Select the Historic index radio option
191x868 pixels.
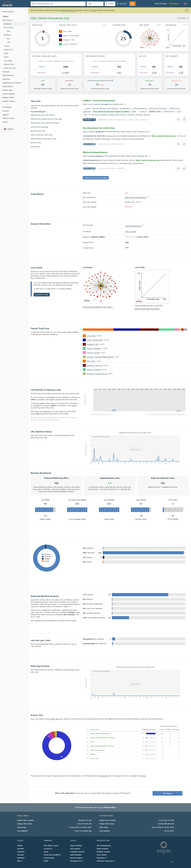tap(122, 4)
